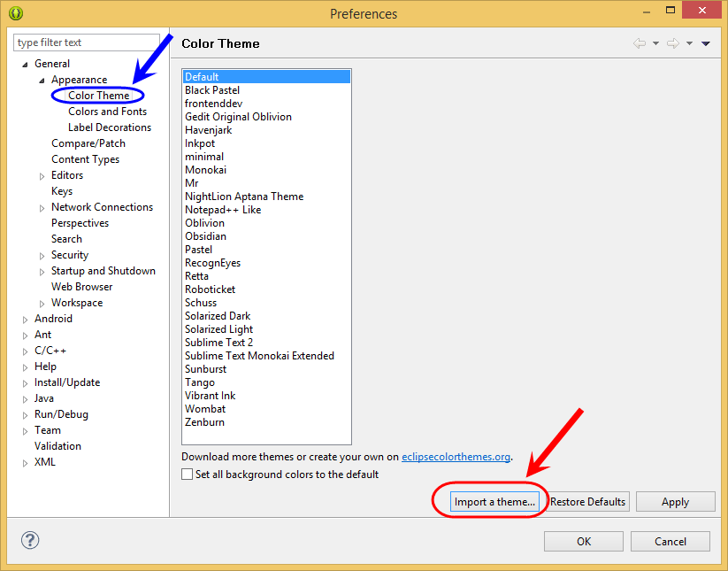Expand the Editors tree node
Image resolution: width=728 pixels, height=571 pixels.
pyautogui.click(x=42, y=176)
